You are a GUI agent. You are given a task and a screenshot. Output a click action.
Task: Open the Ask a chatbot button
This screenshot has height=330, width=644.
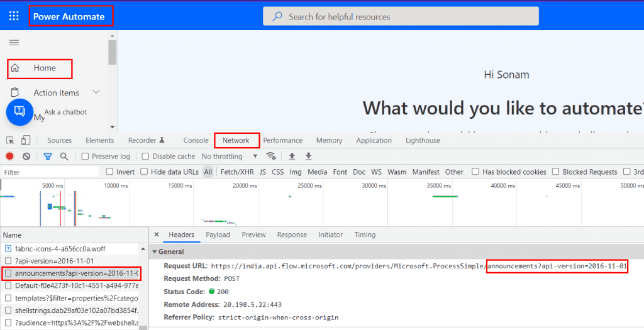(x=19, y=112)
